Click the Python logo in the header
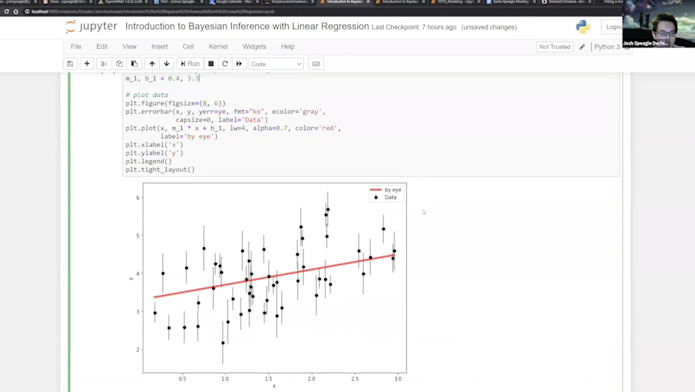Screen dimensions: 695x392 (x=583, y=27)
